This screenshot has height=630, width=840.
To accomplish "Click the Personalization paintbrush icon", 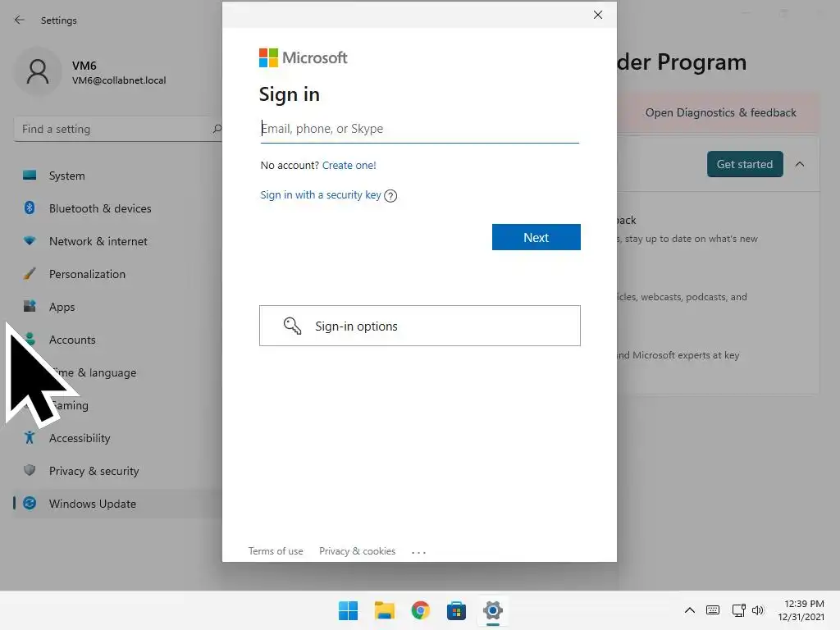I will [30, 274].
